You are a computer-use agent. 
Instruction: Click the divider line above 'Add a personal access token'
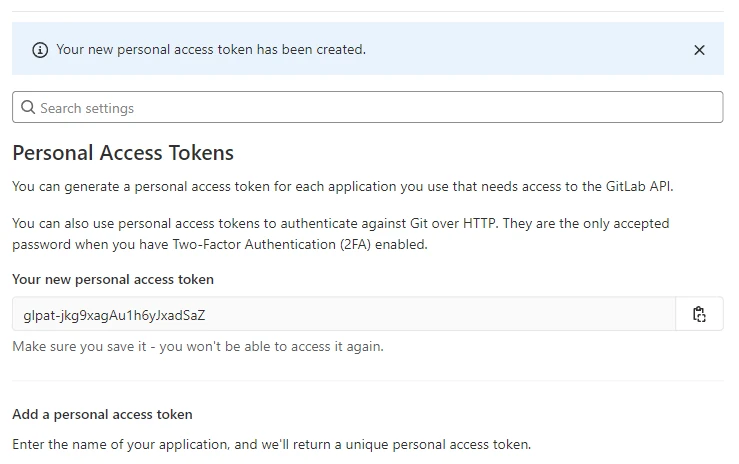[367, 380]
